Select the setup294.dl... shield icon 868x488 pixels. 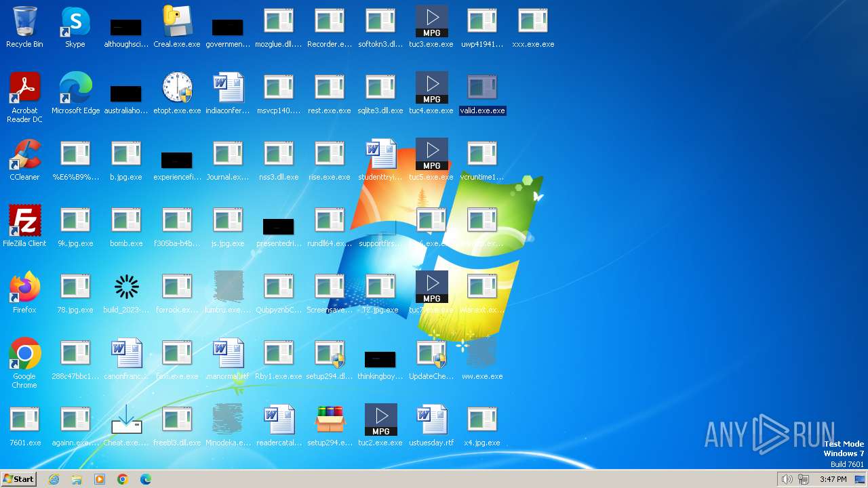click(330, 353)
